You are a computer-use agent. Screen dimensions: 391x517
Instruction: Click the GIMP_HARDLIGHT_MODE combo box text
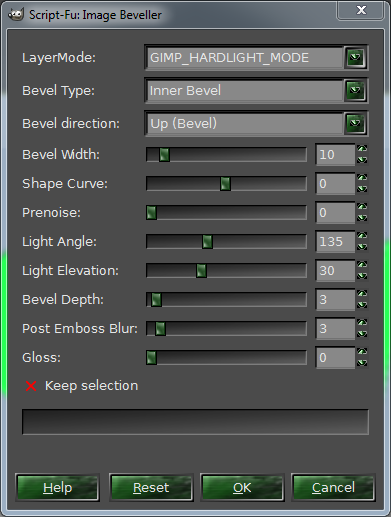[229, 58]
